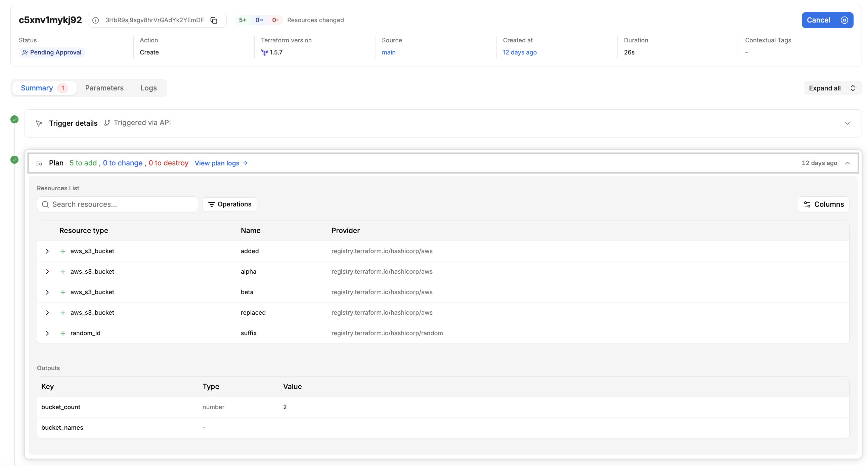Screen dimensions: 868x466
Task: Switch to the Logs tab
Action: pos(148,88)
